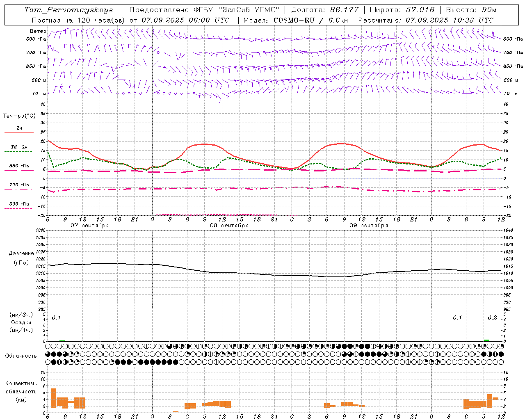Select the Прогноз на 120 часа(ов) header text
Image resolution: width=525 pixels, height=420 pixels.
[84, 20]
